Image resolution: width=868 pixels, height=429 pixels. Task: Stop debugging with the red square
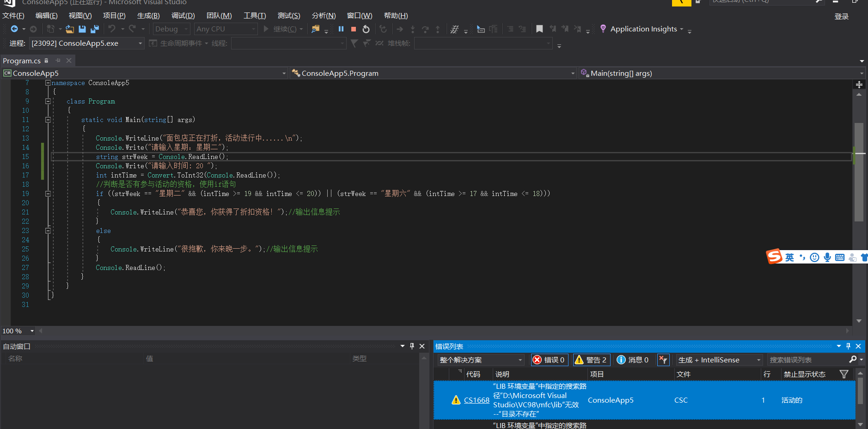[x=354, y=29]
